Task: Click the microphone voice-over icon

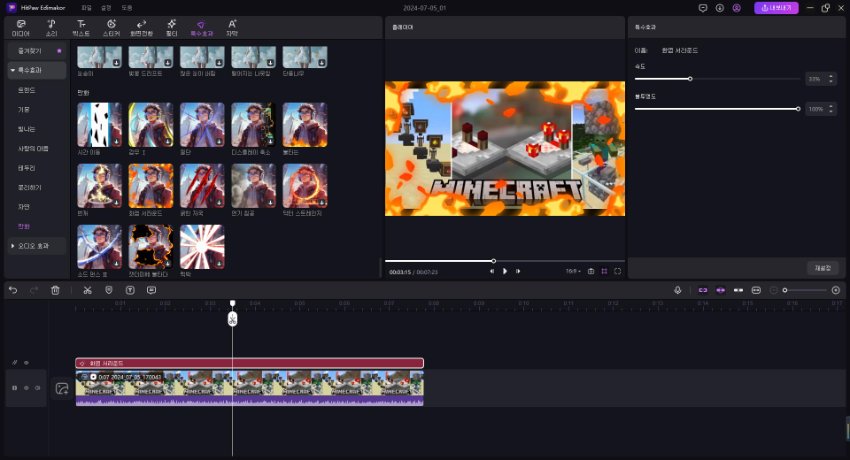Action: tap(677, 290)
